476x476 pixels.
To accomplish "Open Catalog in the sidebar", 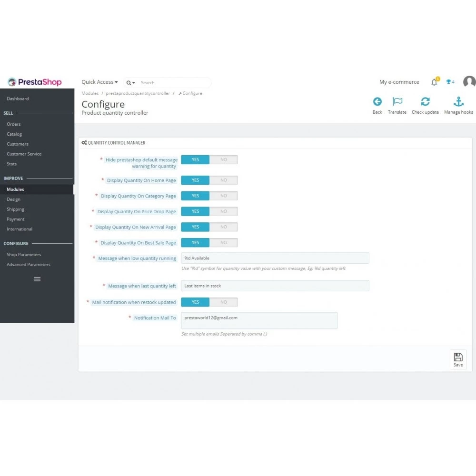I will (14, 134).
